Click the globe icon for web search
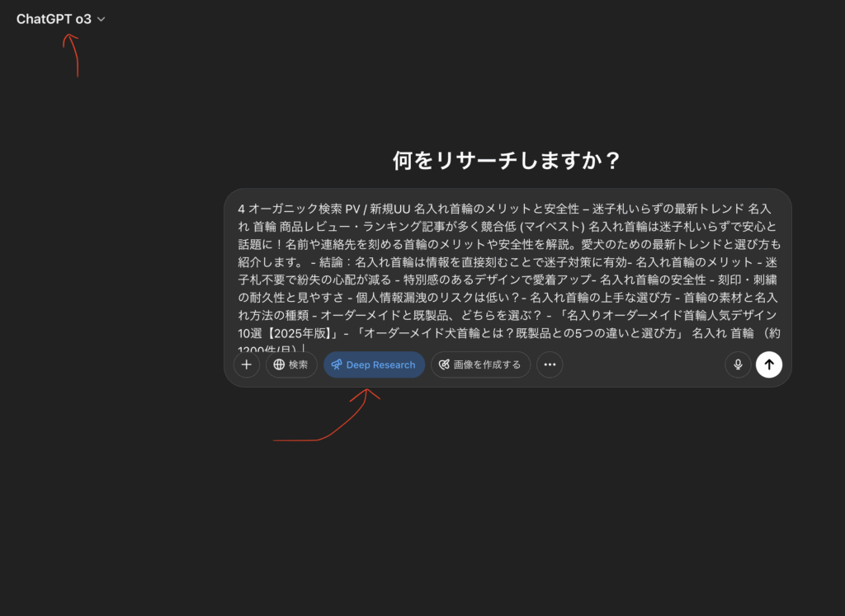Viewport: 845px width, 616px height. tap(279, 364)
